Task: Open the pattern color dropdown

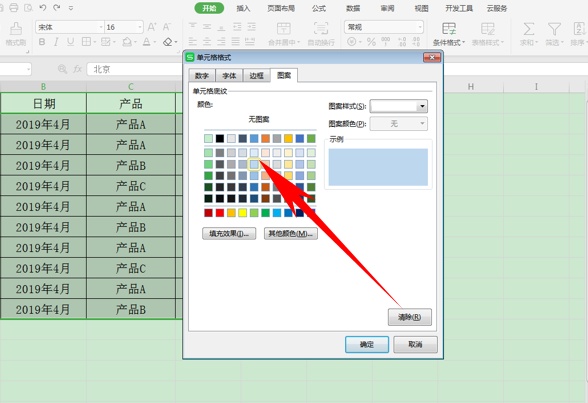Action: (x=398, y=123)
